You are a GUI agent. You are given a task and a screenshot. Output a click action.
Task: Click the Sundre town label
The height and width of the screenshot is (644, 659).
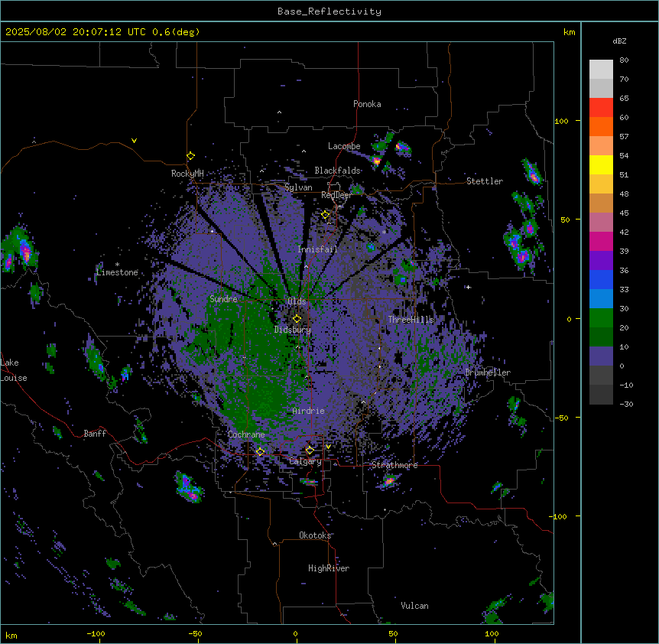[223, 299]
